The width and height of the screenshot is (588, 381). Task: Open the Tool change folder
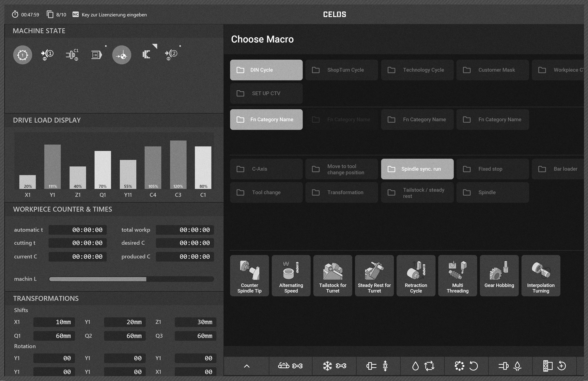266,192
